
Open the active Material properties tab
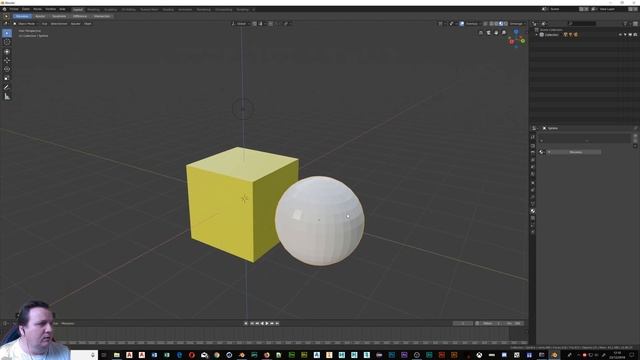[533, 211]
